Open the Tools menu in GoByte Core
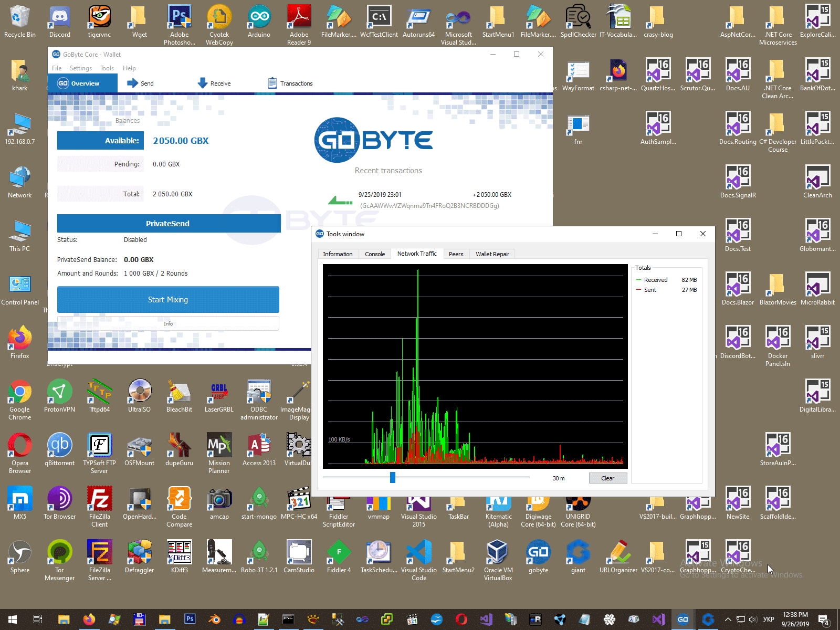 point(107,68)
